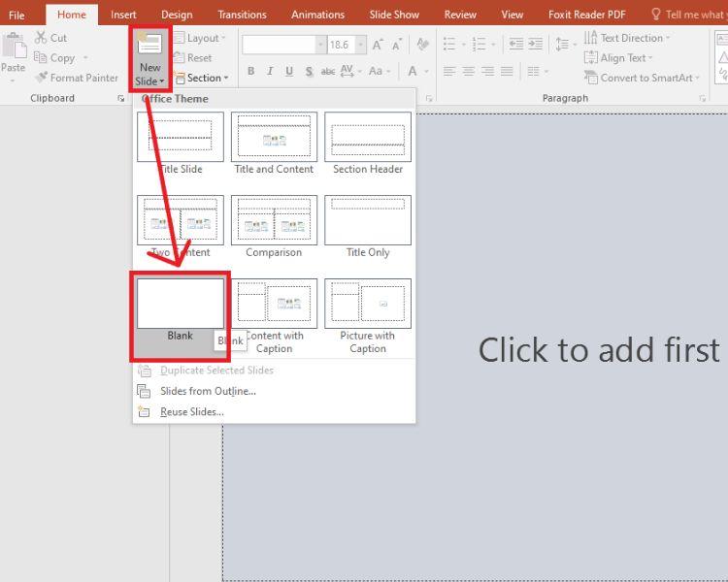Justify paragraph text
The image size is (728, 582).
coord(507,71)
